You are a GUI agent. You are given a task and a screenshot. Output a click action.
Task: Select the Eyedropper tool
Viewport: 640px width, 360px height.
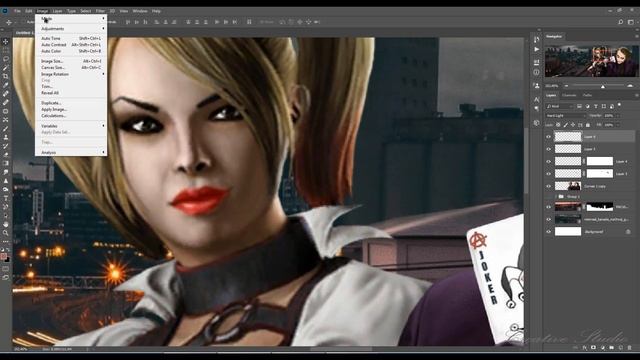6,85
